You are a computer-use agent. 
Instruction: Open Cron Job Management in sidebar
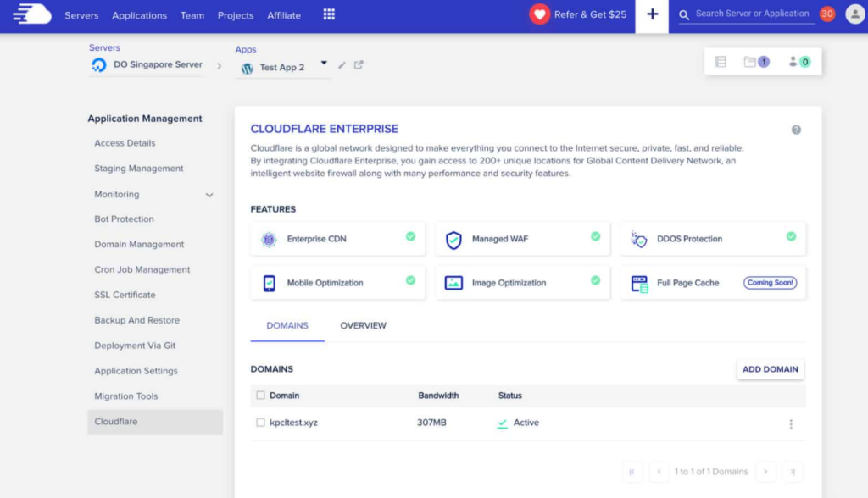tap(142, 269)
